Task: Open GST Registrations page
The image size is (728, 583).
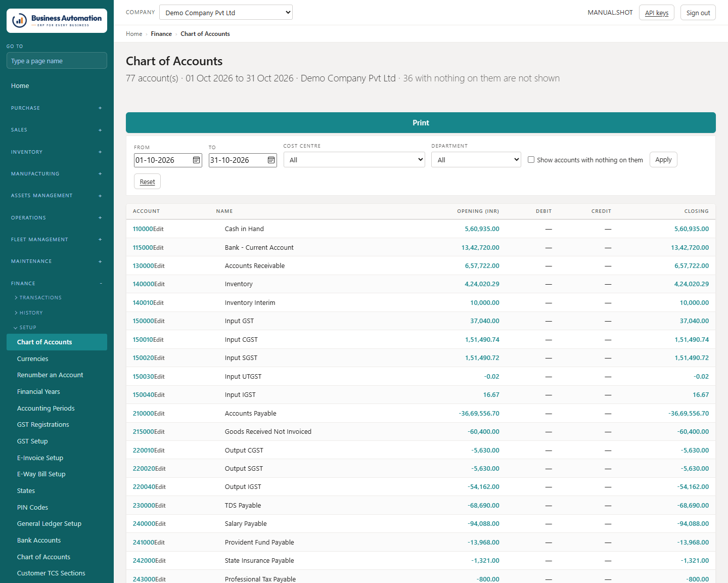Action: (43, 425)
